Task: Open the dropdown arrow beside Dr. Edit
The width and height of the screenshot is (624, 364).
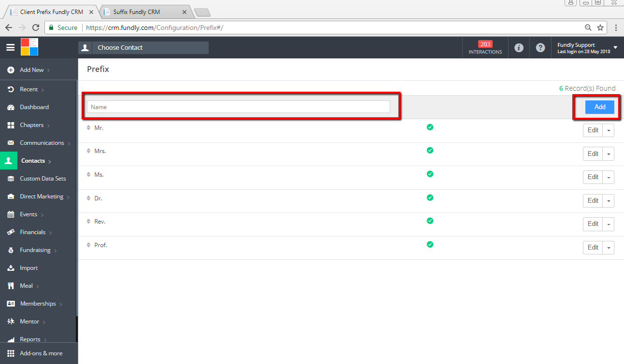Action: [609, 201]
